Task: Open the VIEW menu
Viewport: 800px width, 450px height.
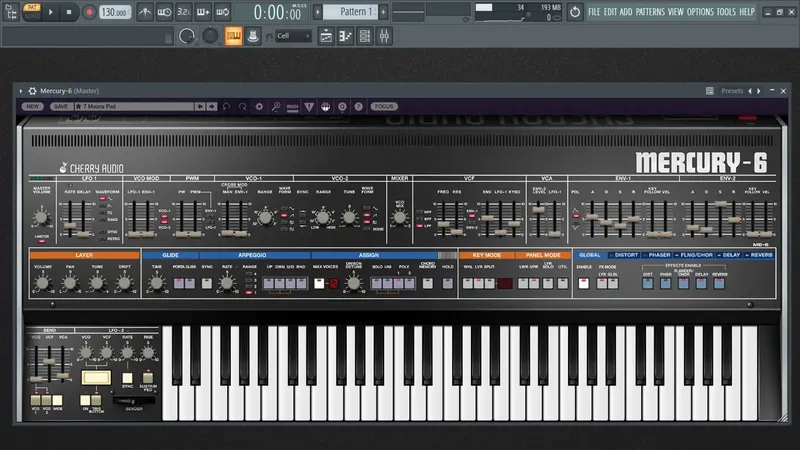Action: (x=676, y=12)
